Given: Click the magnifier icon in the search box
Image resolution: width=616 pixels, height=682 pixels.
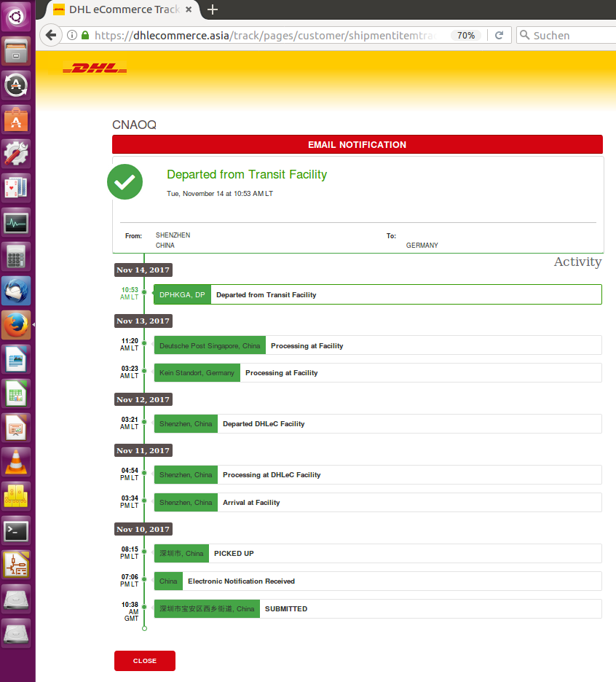Looking at the screenshot, I should (x=525, y=35).
